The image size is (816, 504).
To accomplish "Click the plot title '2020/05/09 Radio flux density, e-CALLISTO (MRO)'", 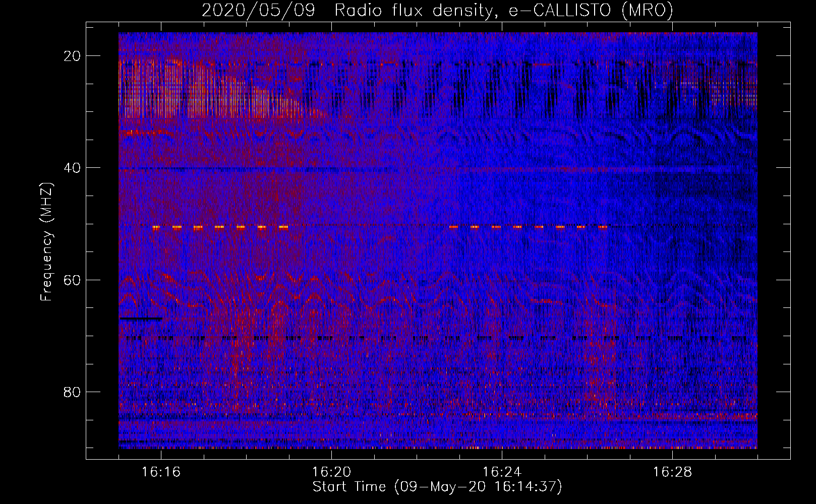I will point(437,10).
